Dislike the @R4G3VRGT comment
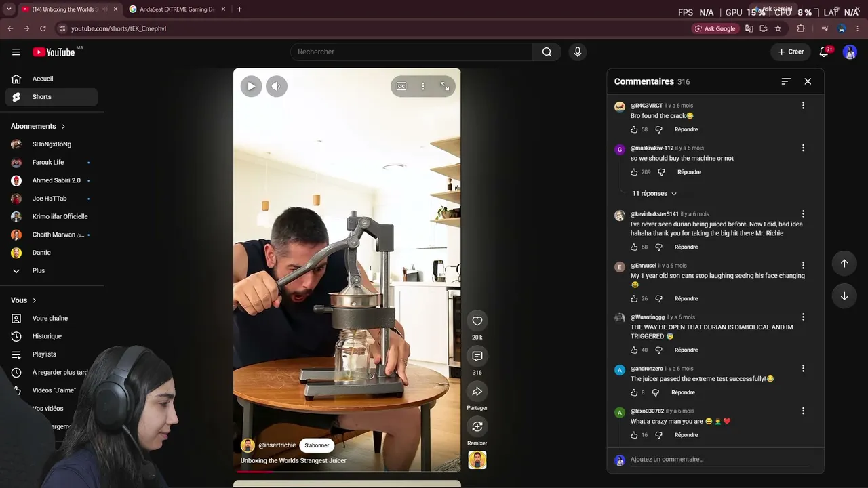Image resolution: width=868 pixels, height=488 pixels. [658, 129]
